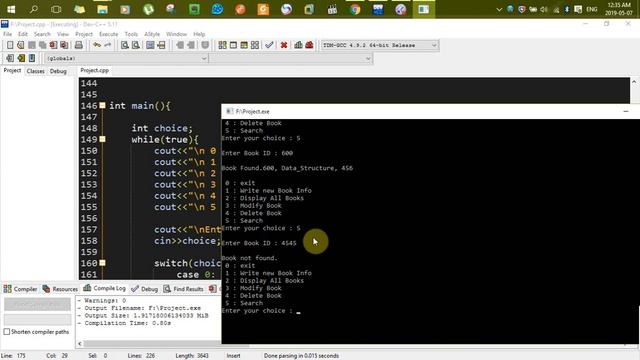Click the Profile analysis chart icon
The width and height of the screenshot is (640, 360).
(298, 45)
